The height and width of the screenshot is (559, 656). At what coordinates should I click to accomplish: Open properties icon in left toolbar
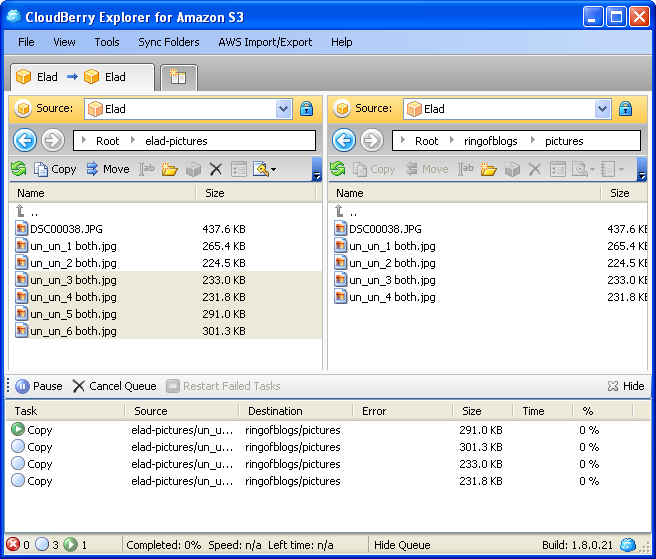(238, 169)
